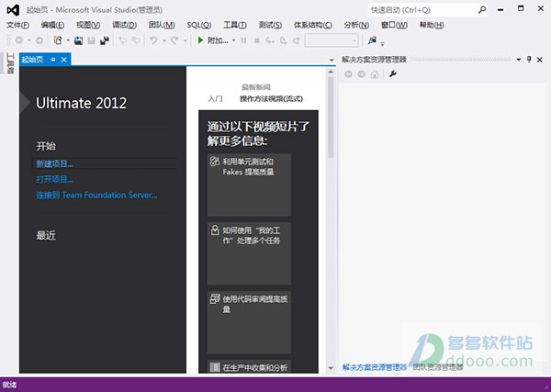This screenshot has width=551, height=392.
Task: Switch to 团队资源管理器 bottom tab
Action: coord(438,367)
